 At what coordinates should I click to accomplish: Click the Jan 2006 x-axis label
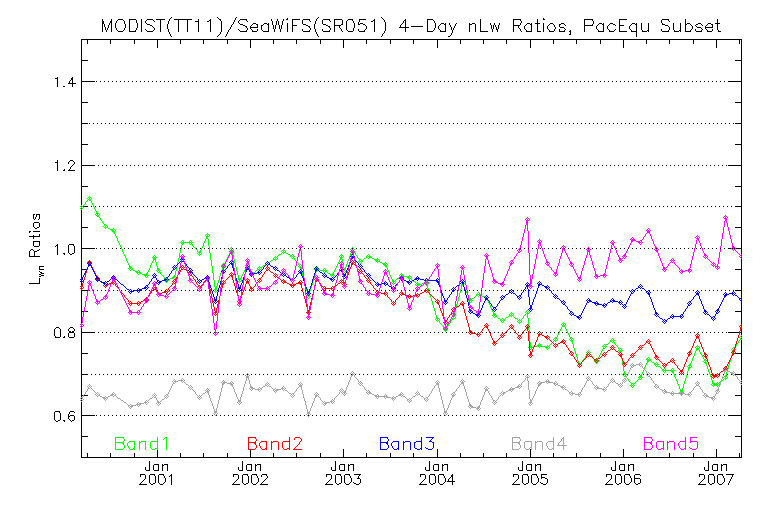click(x=623, y=473)
